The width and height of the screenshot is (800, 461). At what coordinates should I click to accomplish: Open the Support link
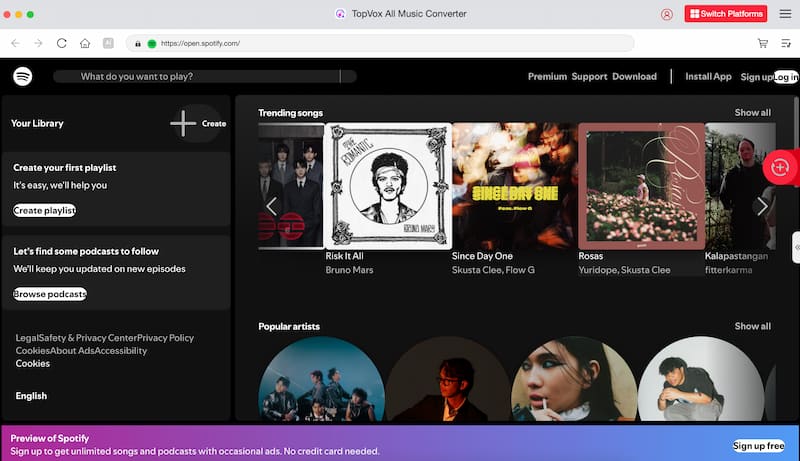(x=589, y=76)
